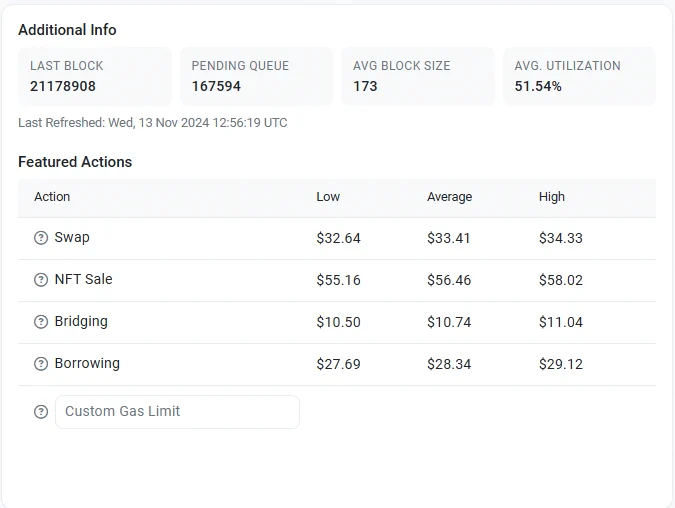Click the help icon beside Borrowing
This screenshot has height=508, width=675.
(41, 364)
